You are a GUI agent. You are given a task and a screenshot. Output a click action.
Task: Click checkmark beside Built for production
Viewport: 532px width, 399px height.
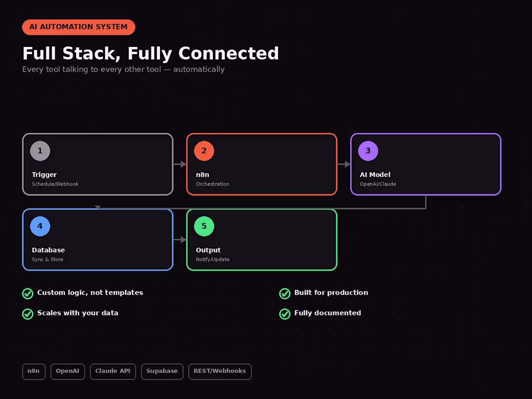click(285, 294)
